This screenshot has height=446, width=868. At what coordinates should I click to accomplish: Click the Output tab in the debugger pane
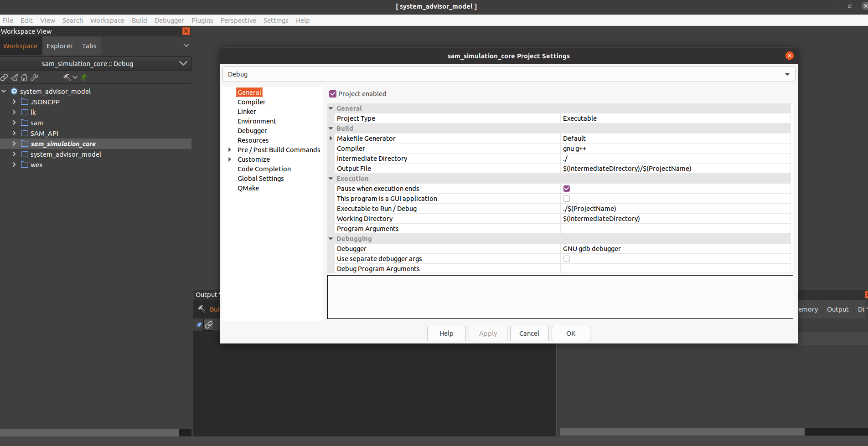tap(837, 309)
